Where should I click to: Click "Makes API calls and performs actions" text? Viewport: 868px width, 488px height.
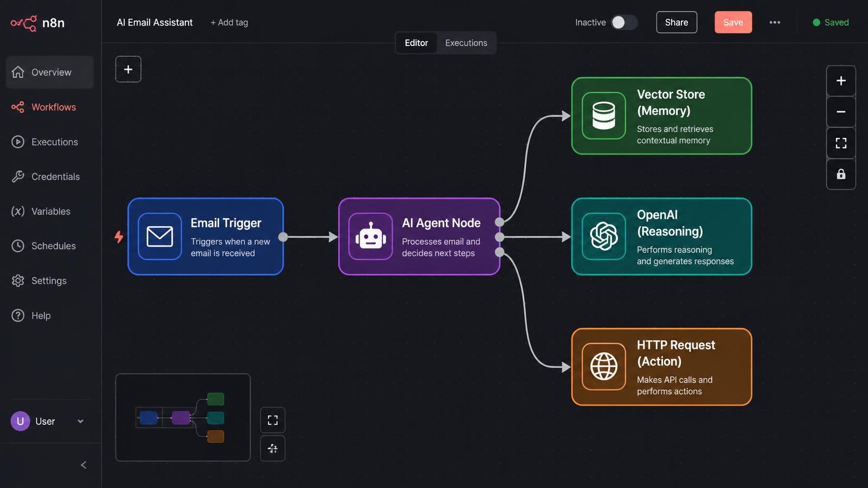pos(674,385)
